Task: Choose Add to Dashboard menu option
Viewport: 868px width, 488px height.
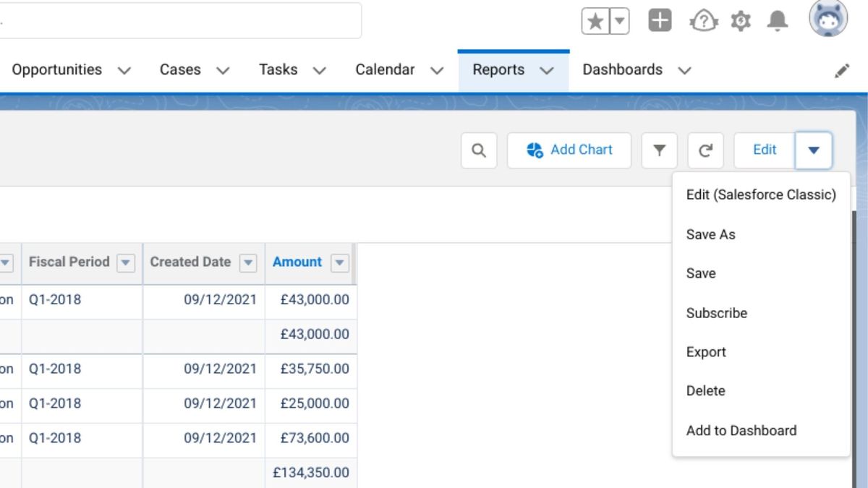Action: pyautogui.click(x=741, y=430)
